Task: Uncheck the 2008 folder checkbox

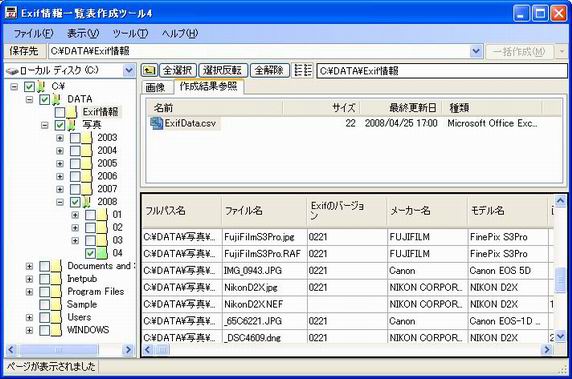Action: 75,202
